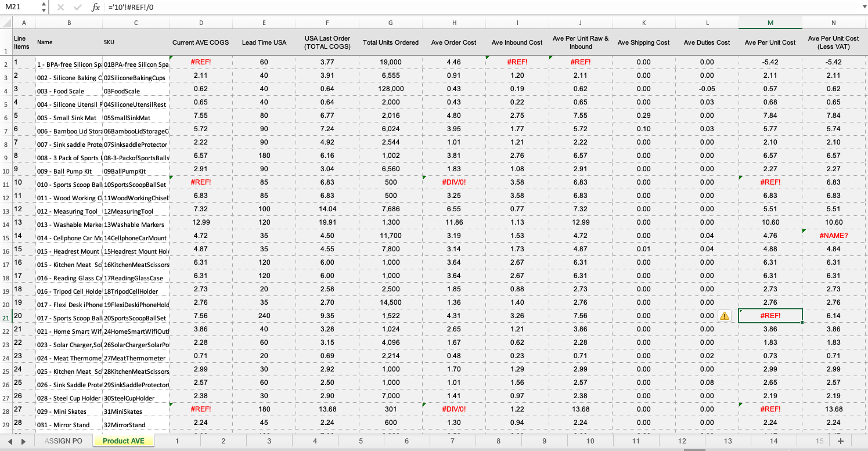Click the Name Box showing M21
Viewport: 868px width, 451px height.
coord(21,8)
